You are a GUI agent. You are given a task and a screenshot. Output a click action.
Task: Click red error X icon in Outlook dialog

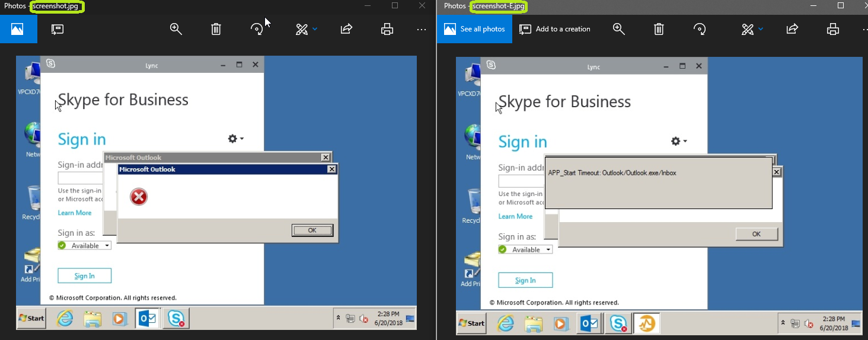[x=139, y=197]
